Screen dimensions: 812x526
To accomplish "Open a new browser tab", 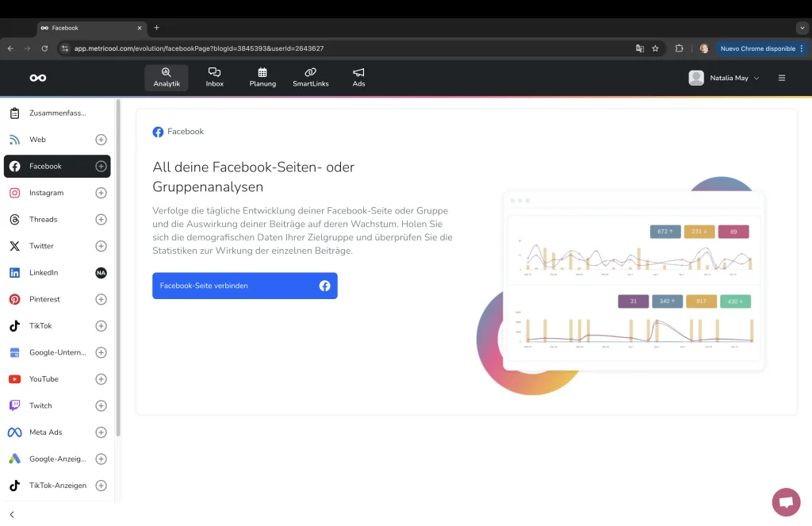I will tap(156, 28).
